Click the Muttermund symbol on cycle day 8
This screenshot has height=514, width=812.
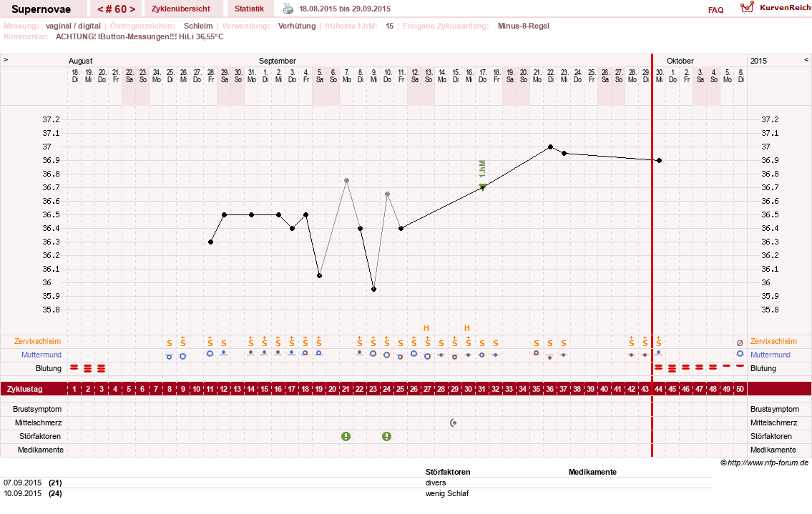click(169, 357)
